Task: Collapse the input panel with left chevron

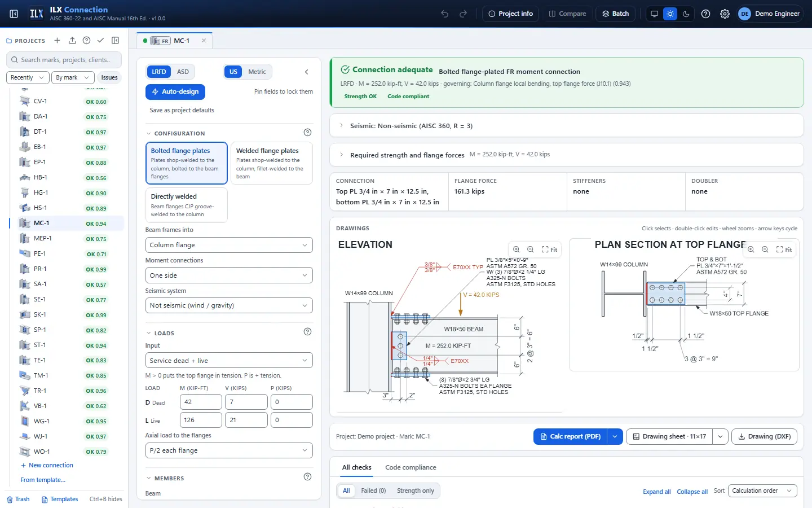Action: [307, 72]
